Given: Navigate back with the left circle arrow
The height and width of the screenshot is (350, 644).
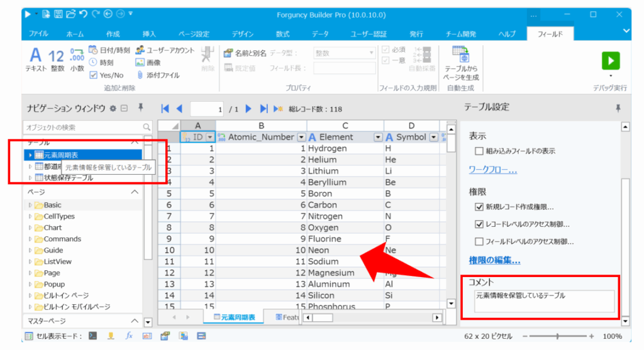Looking at the screenshot, I should [108, 14].
